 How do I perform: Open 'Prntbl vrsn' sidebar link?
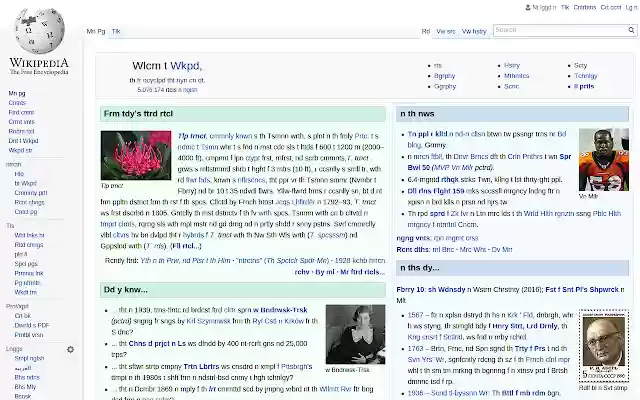point(29,335)
